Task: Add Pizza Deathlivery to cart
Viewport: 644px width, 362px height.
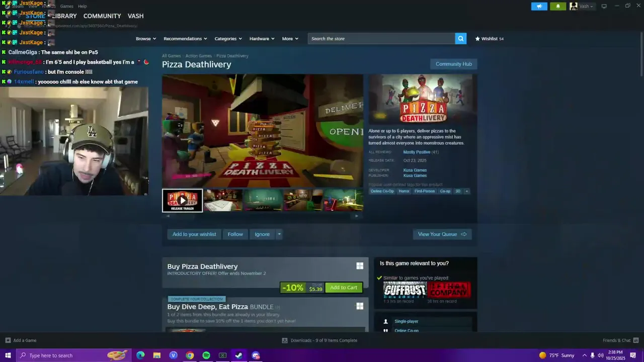Action: (x=344, y=288)
